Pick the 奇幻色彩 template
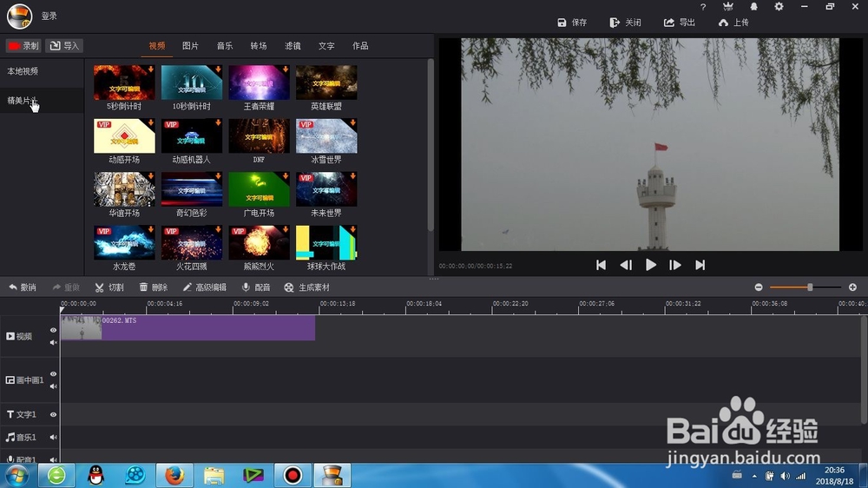This screenshot has height=488, width=868. 192,189
